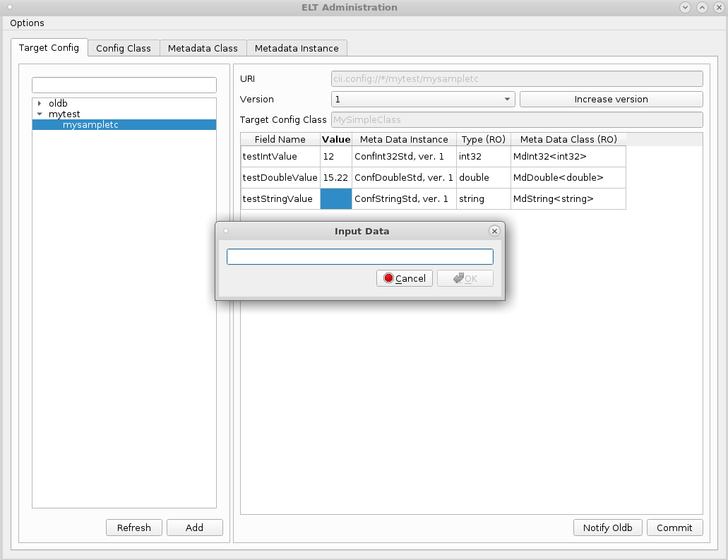Maximize the ELT Administration window
Viewport: 728px width, 560px height.
click(702, 7)
